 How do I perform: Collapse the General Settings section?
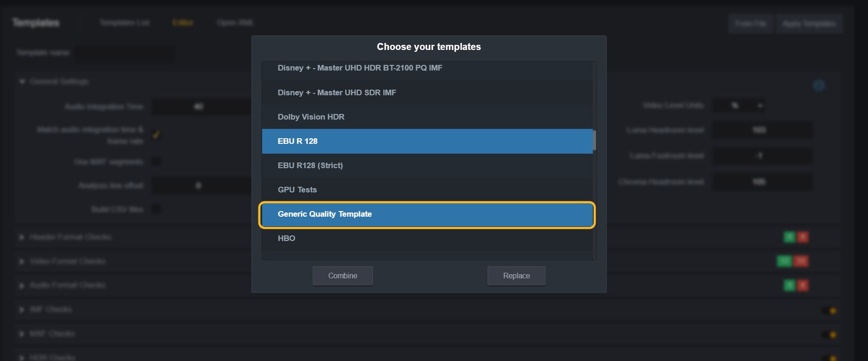click(22, 82)
